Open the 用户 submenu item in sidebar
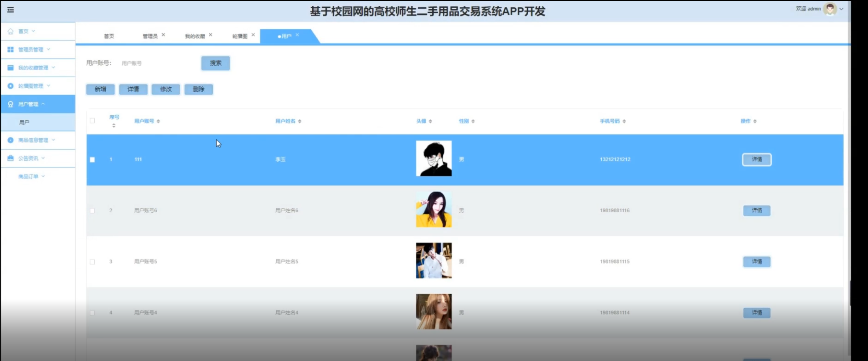The image size is (868, 361). coord(38,122)
